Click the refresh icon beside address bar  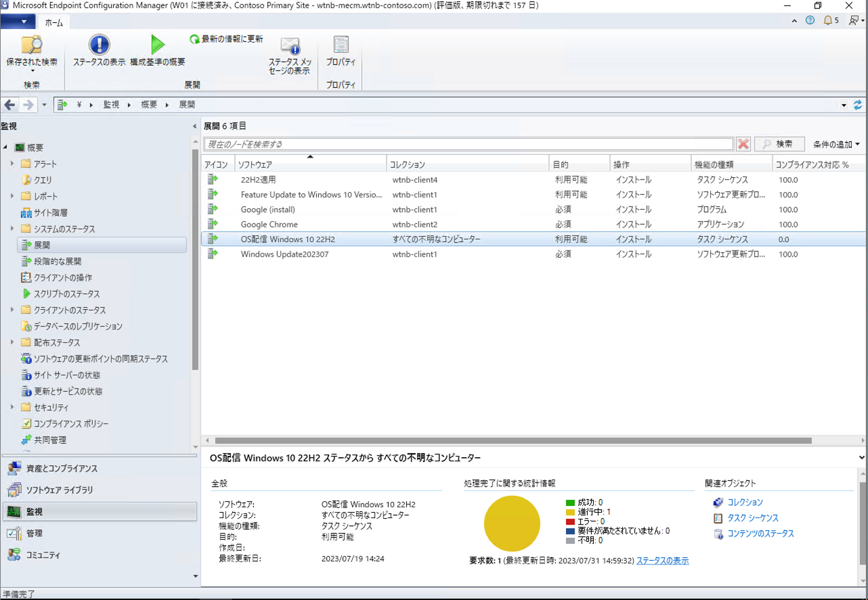(858, 105)
